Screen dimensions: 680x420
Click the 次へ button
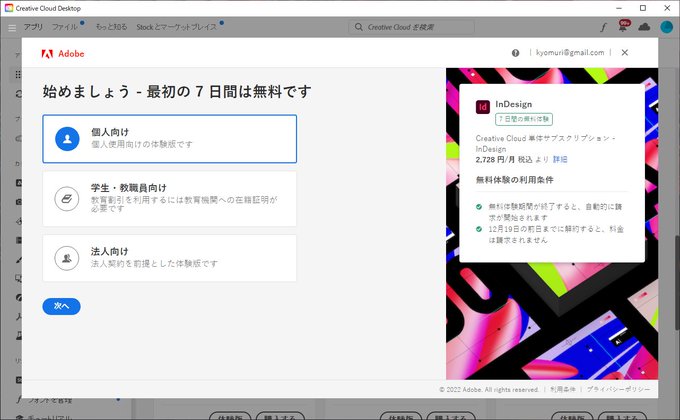pyautogui.click(x=62, y=306)
